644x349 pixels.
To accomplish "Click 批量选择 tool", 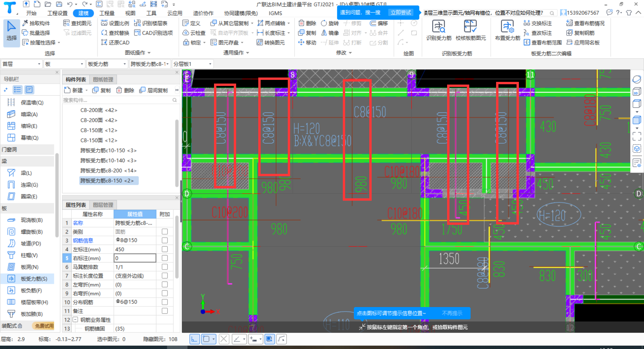I will (x=36, y=33).
